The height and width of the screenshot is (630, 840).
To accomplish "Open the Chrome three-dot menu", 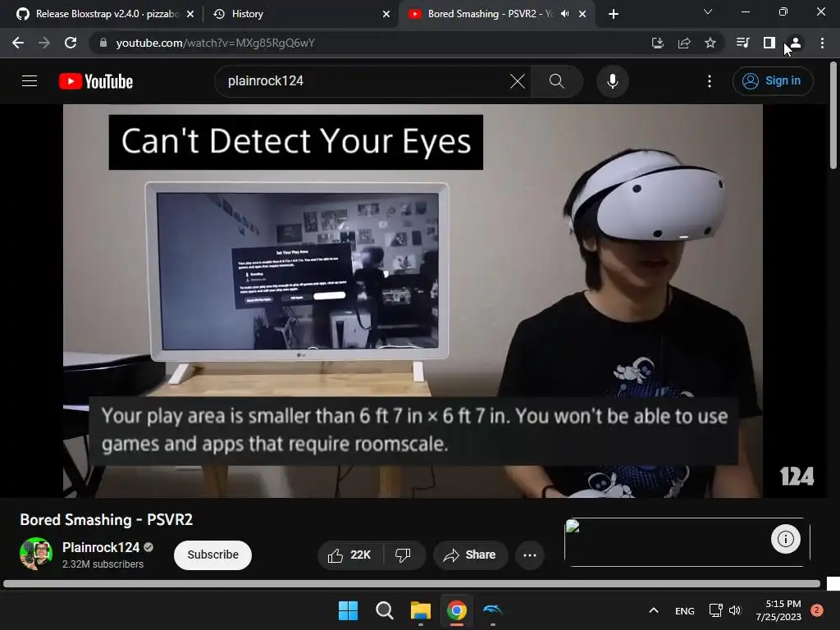I will click(x=822, y=43).
